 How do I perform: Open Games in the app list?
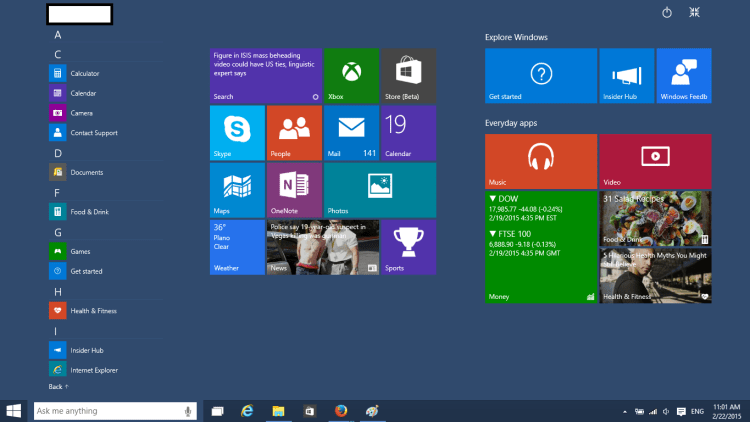[105, 251]
